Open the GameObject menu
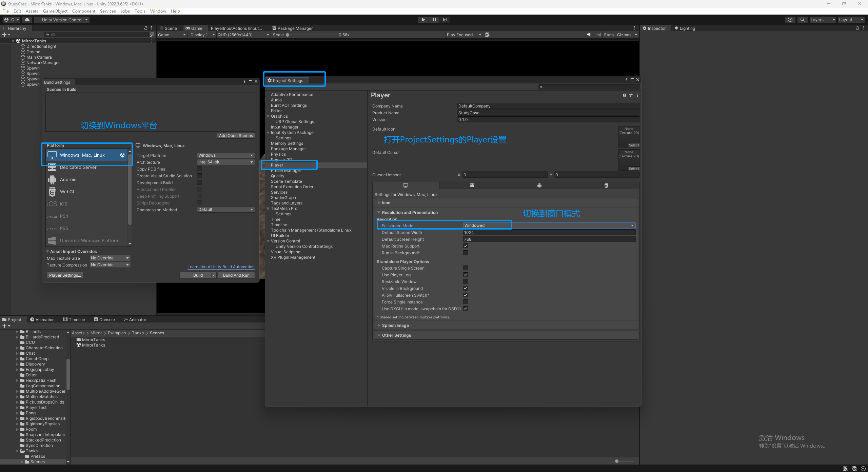 55,11
